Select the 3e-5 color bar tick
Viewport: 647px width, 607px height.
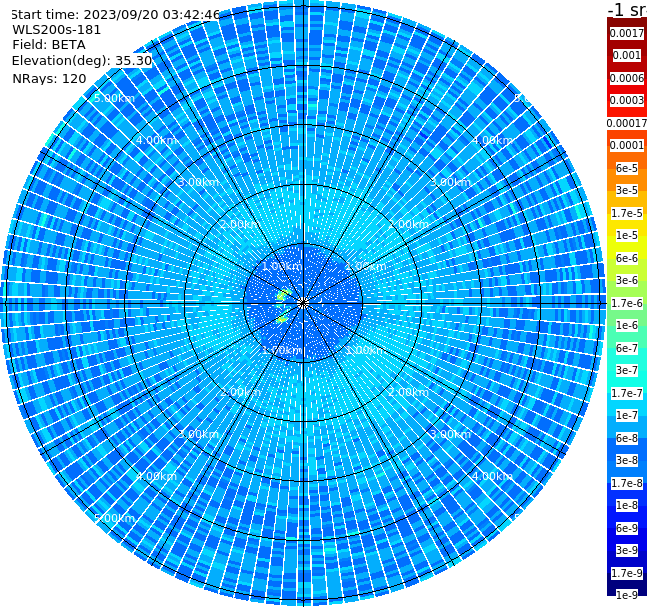pyautogui.click(x=627, y=190)
